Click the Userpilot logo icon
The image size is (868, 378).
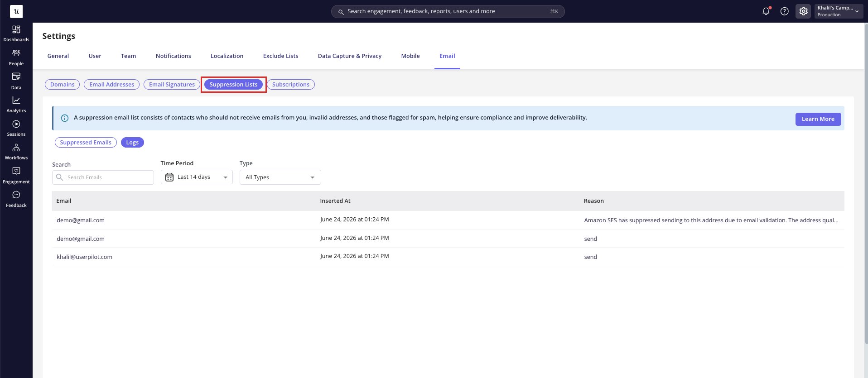(16, 11)
